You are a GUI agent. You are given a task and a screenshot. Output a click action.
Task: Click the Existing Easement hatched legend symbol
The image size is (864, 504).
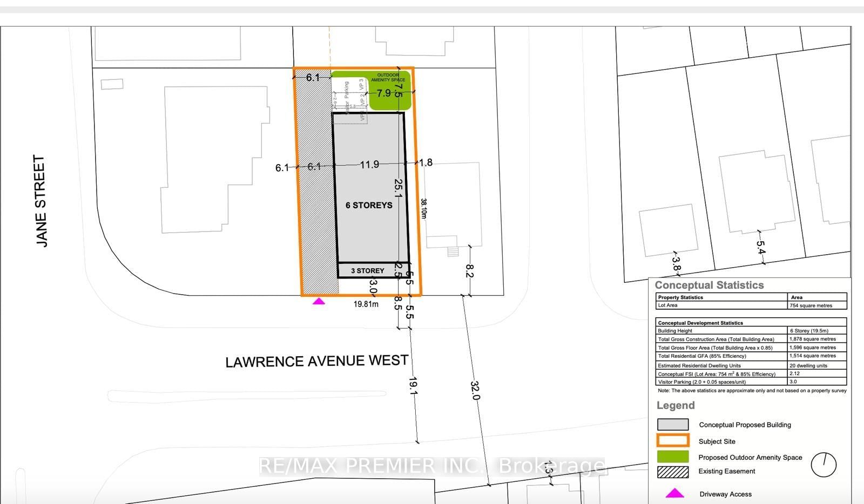point(673,472)
